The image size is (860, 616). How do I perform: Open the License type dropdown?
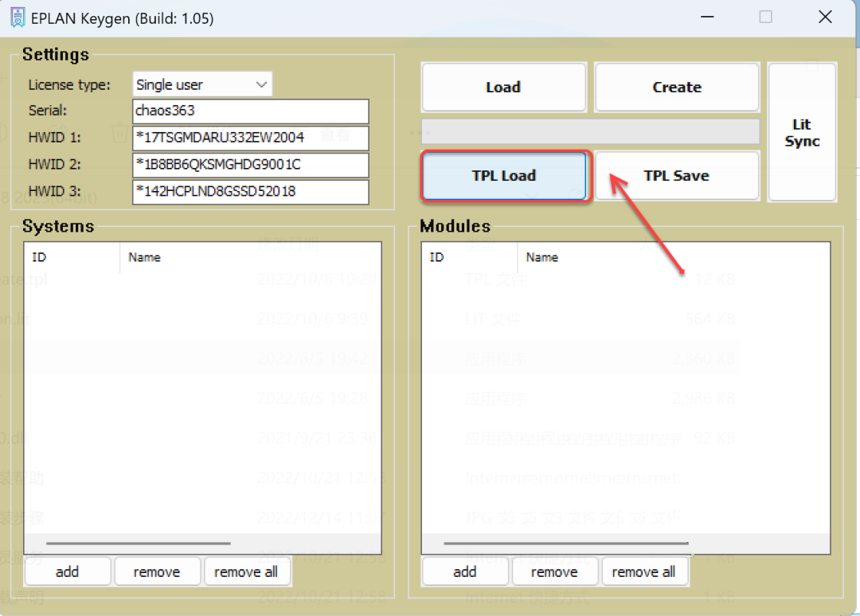coord(202,84)
